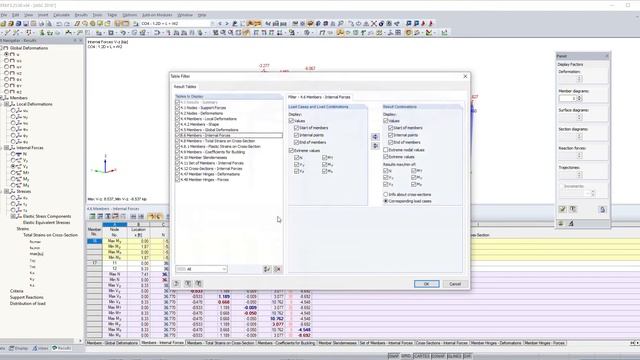Open the Member Hinges - Forces table tab
The height and width of the screenshot is (360, 640).
544,343
